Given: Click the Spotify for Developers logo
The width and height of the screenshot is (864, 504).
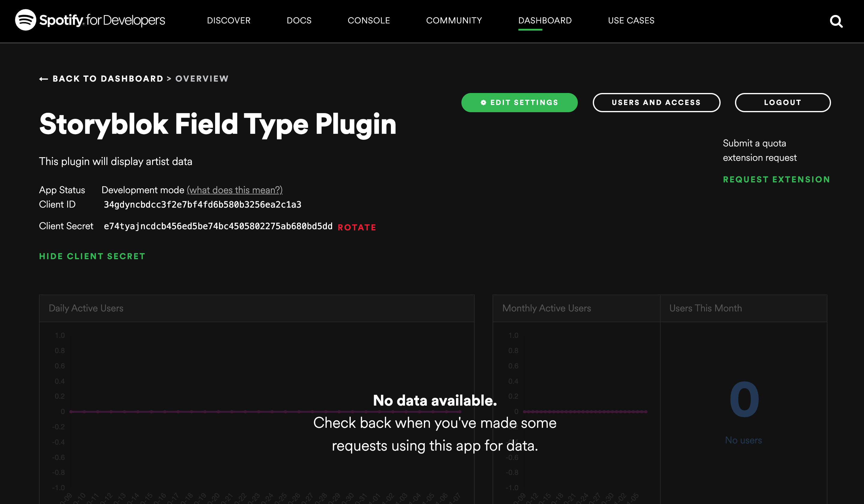Looking at the screenshot, I should pos(90,20).
